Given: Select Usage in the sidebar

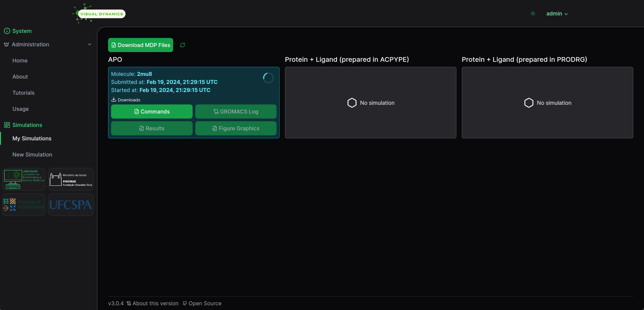Looking at the screenshot, I should point(20,109).
